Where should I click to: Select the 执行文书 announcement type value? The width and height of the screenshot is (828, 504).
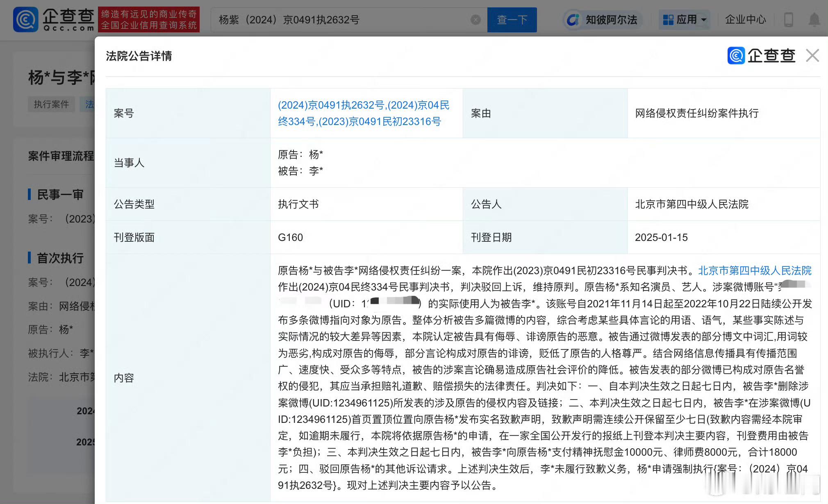(298, 204)
